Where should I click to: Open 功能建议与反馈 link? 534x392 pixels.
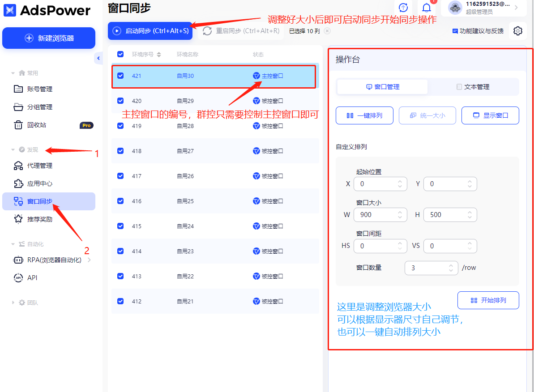click(478, 31)
